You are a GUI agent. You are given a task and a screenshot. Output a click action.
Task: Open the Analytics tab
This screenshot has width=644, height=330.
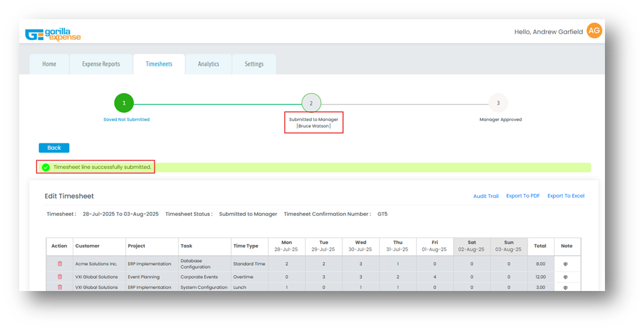(x=208, y=64)
